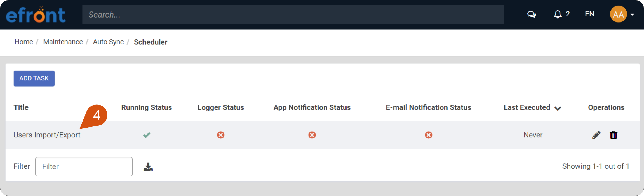This screenshot has height=196, width=644.
Task: Focus the top Search field
Action: click(x=293, y=15)
